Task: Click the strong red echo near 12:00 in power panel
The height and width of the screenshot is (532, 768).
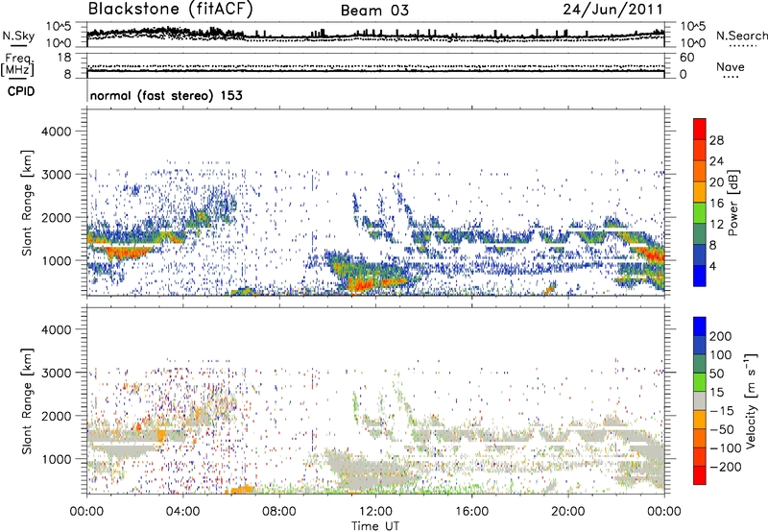Action: pos(363,284)
